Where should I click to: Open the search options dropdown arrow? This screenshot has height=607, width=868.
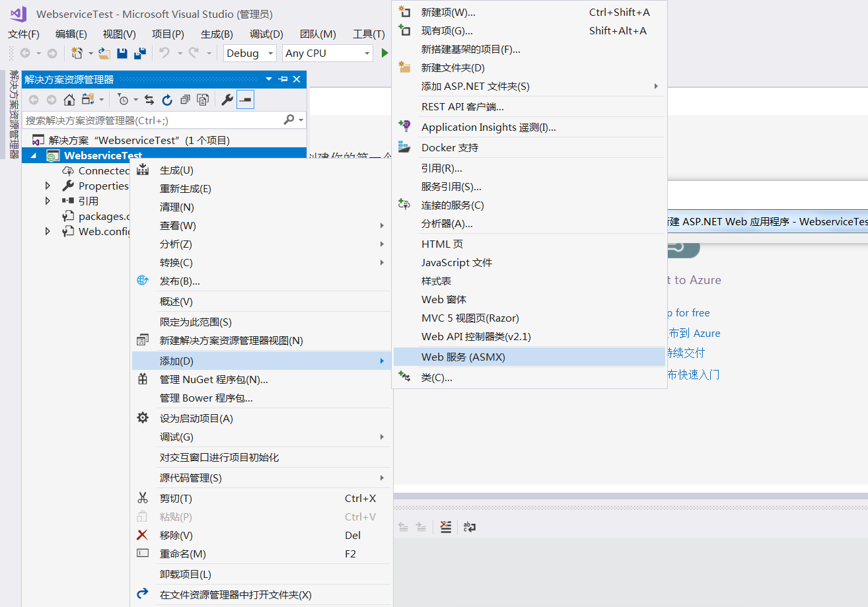coord(301,120)
